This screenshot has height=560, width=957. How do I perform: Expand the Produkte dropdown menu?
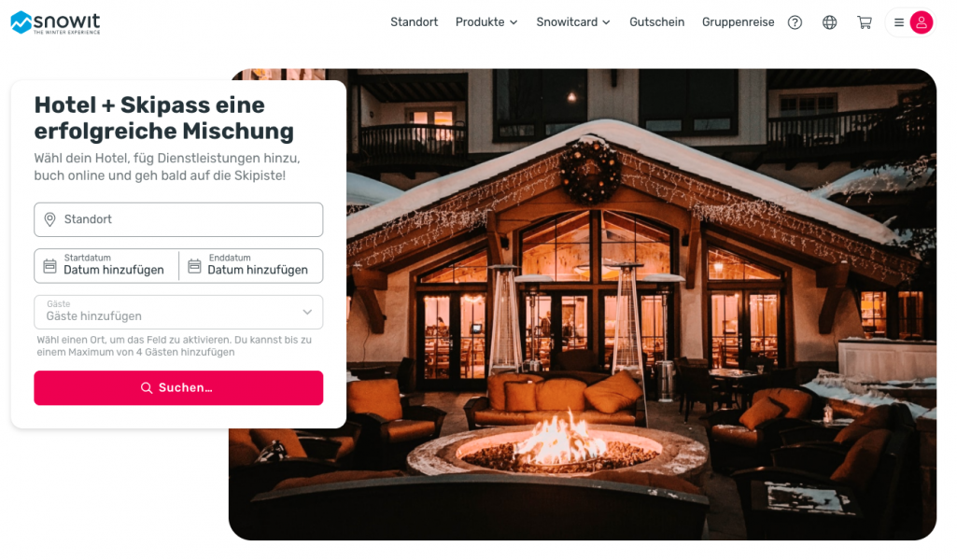pyautogui.click(x=486, y=22)
